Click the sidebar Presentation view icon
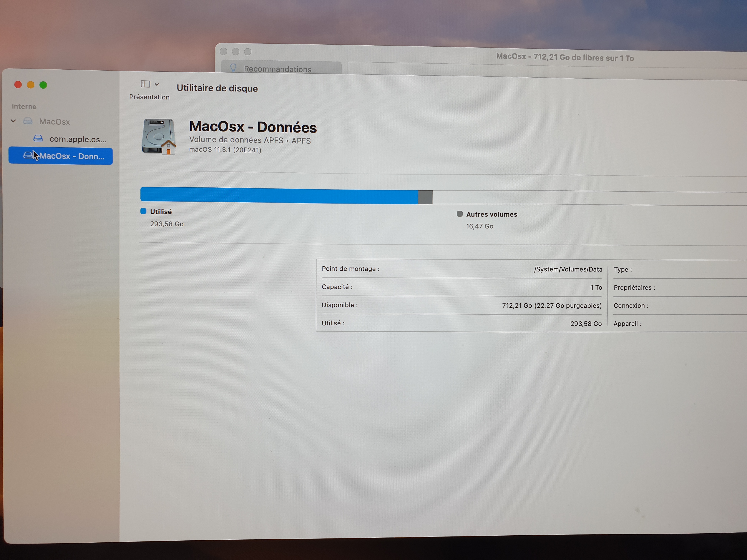This screenshot has width=747, height=560. 145,84
